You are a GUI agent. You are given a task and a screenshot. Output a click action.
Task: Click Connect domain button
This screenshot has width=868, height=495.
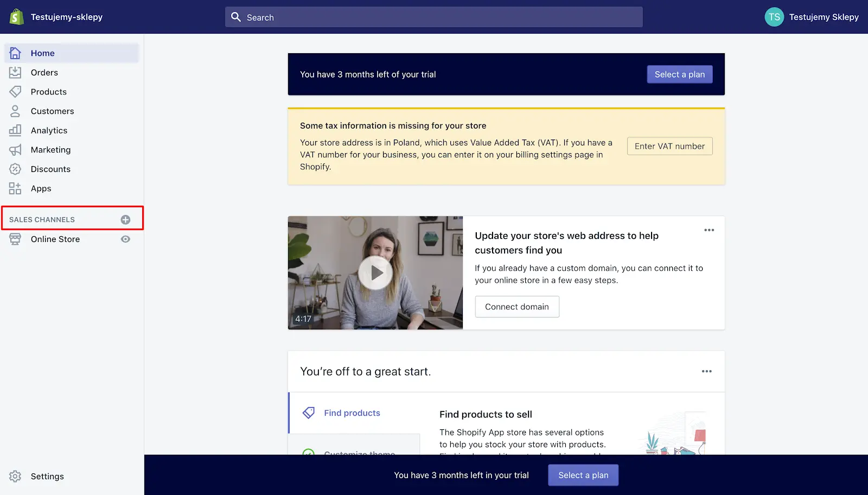[517, 307]
